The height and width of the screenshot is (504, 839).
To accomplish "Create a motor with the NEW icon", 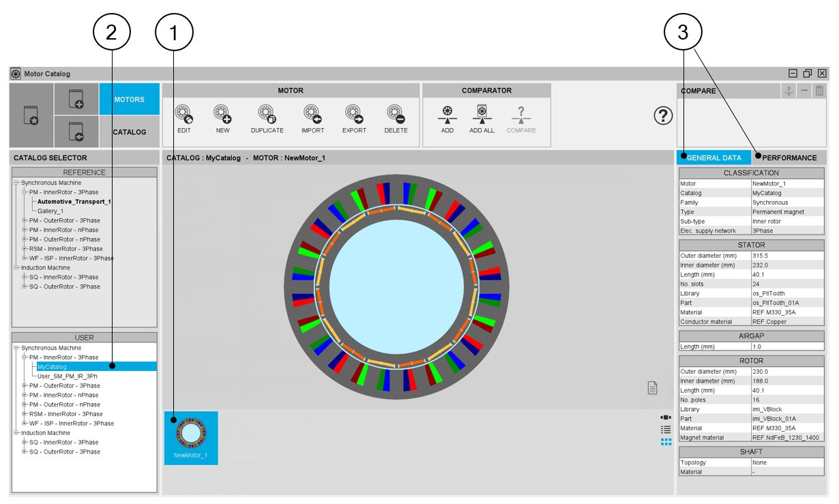I will coord(222,114).
